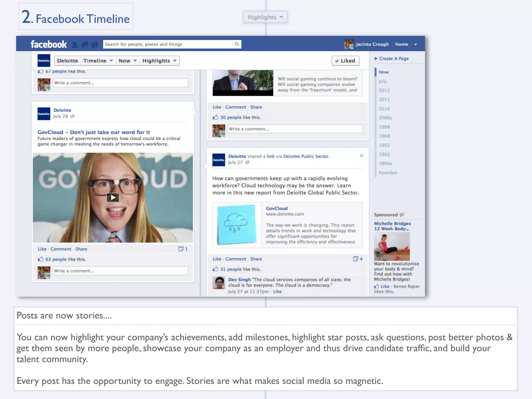Screen dimensions: 532x399
Task: Click the search magnifier icon
Action: [237, 44]
